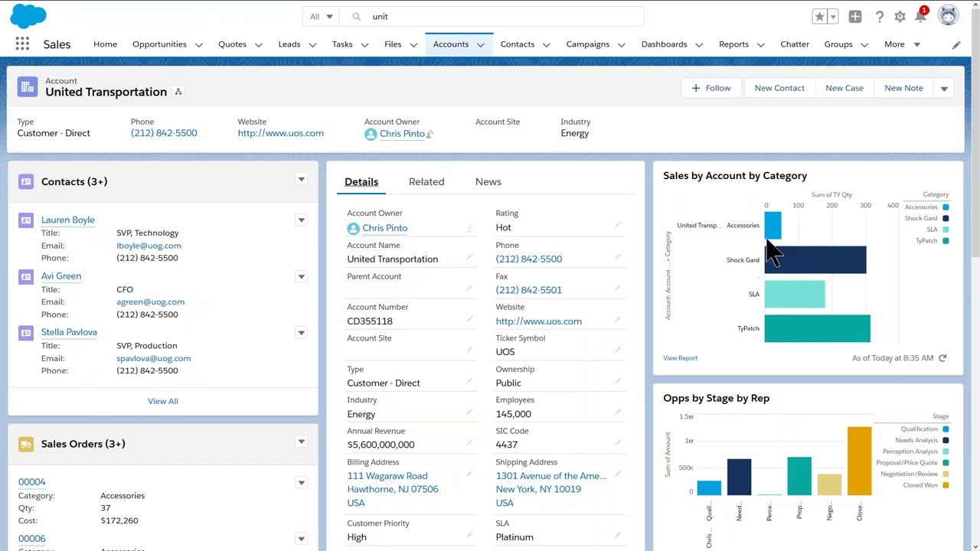980x551 pixels.
Task: Click the Closed Won bar in Opps chart
Action: coord(859,461)
